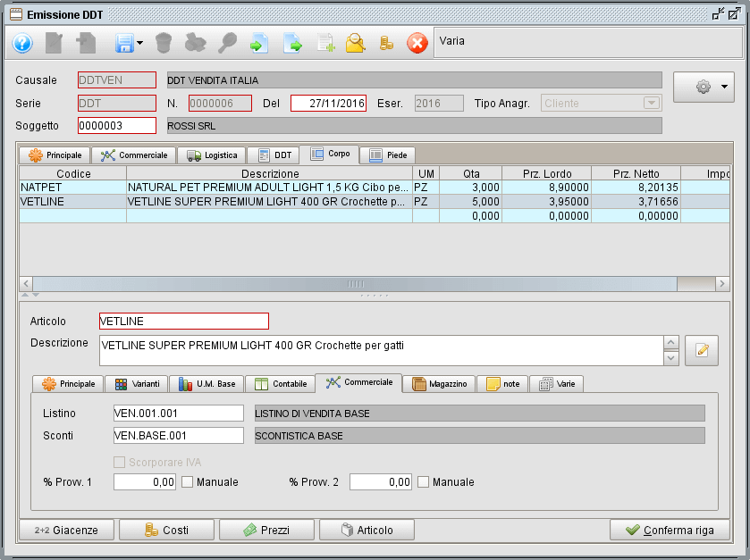The width and height of the screenshot is (750, 560).
Task: Click the Causale DDTVEN field
Action: [x=117, y=79]
